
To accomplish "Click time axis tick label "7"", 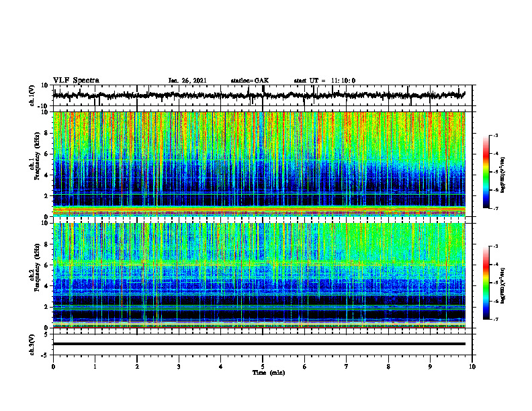I will tap(347, 367).
